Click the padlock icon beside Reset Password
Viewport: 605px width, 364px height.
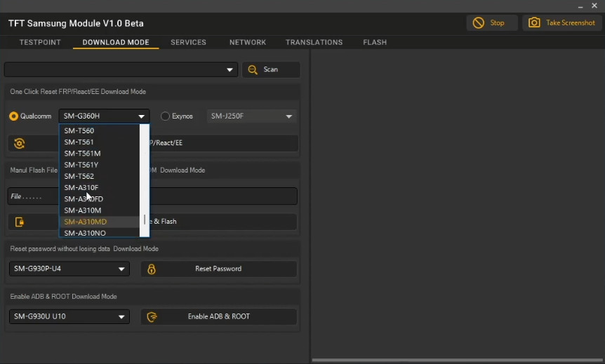[152, 269]
